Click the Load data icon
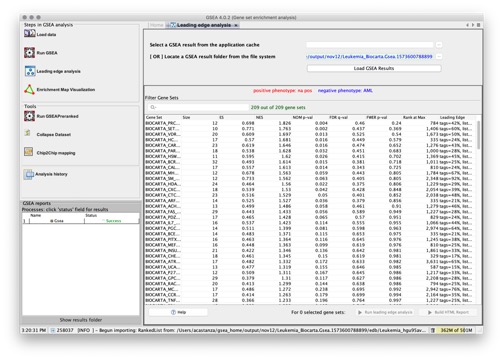Viewport: 503px width, 360px height. tap(30, 34)
